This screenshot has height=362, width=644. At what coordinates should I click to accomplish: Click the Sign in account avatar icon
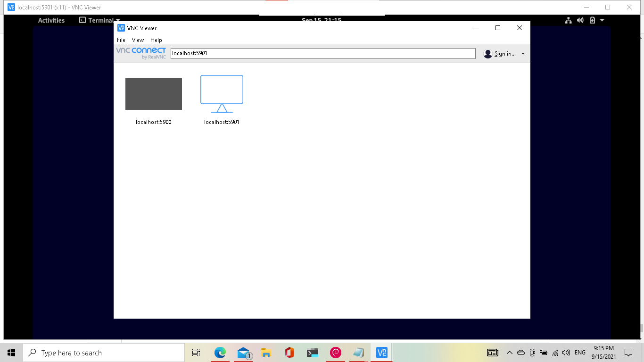487,53
